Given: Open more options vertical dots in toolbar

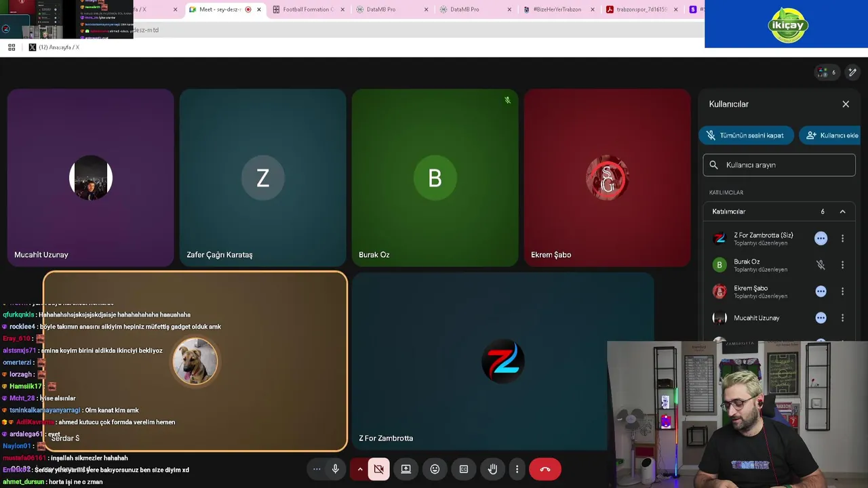Looking at the screenshot, I should [517, 469].
